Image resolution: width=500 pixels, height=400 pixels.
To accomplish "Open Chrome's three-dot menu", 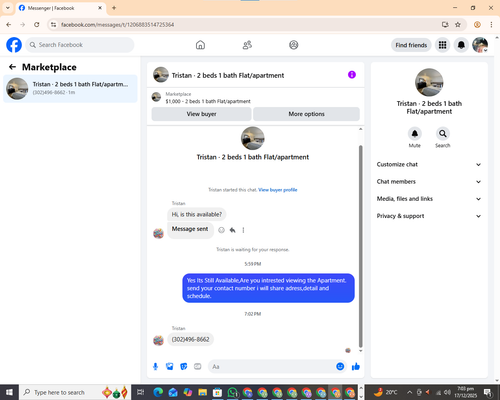I will click(491, 25).
